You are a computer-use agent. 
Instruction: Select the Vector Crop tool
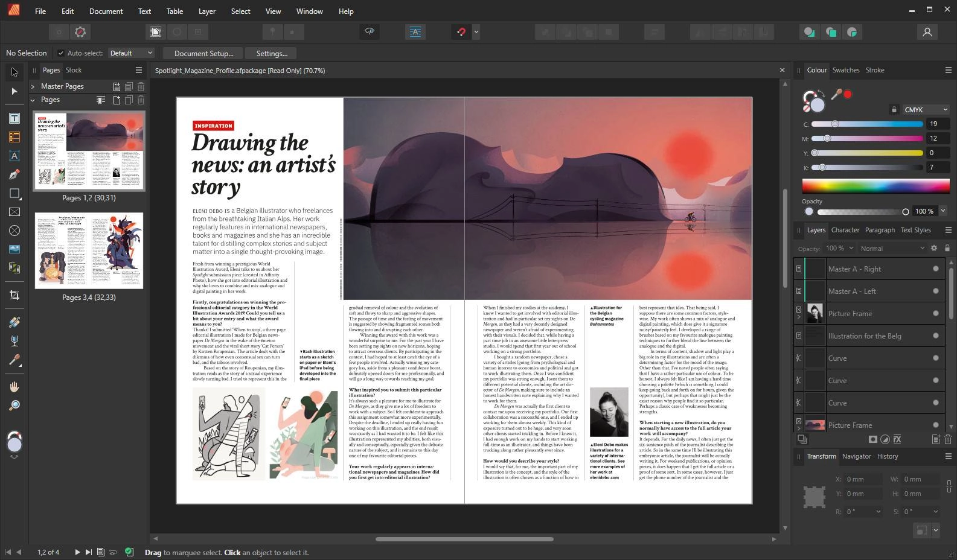coord(14,295)
